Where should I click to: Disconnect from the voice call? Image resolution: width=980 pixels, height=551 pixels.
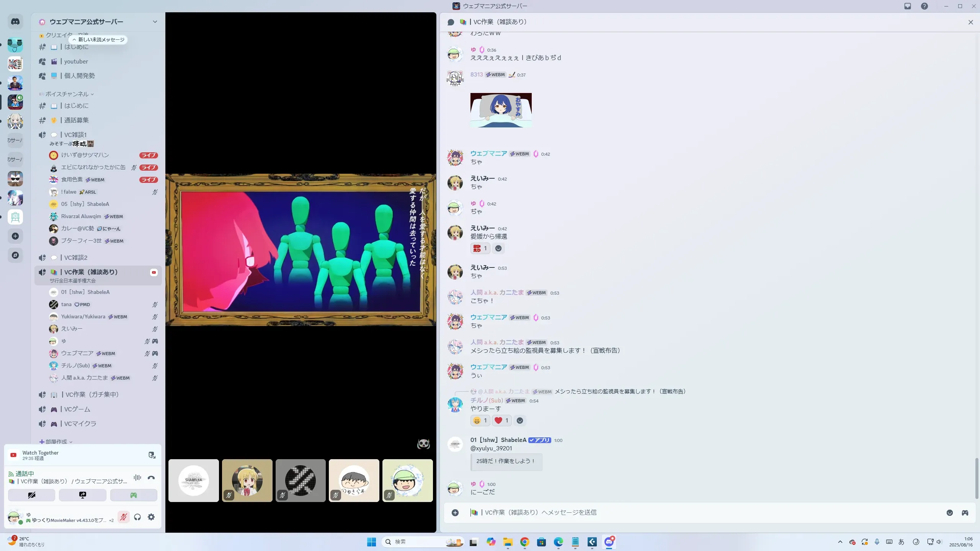[x=151, y=478]
